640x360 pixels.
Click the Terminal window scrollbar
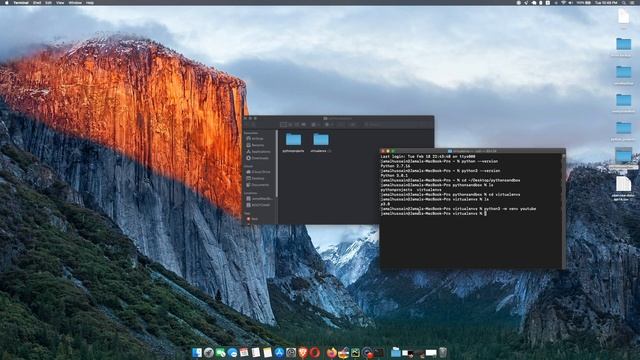click(x=564, y=210)
